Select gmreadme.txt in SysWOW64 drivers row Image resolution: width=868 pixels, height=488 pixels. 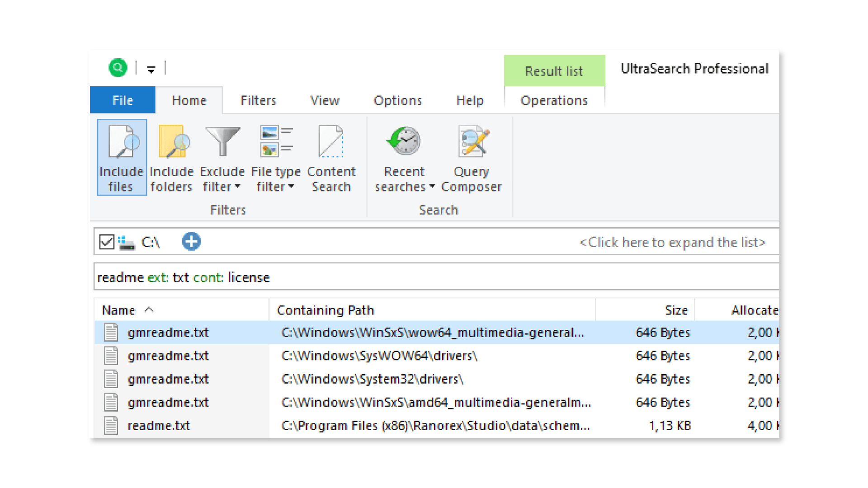[x=168, y=356]
